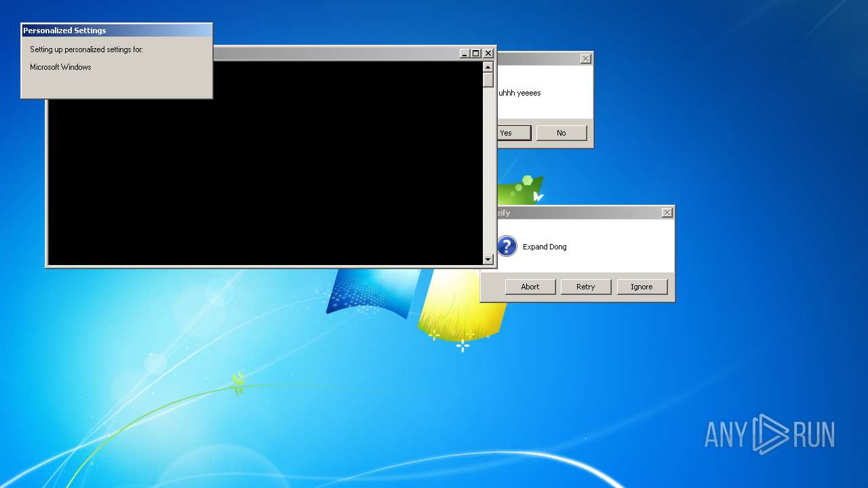The width and height of the screenshot is (868, 488).
Task: Click the blue question mark icon beside Expand Dong
Action: (507, 246)
